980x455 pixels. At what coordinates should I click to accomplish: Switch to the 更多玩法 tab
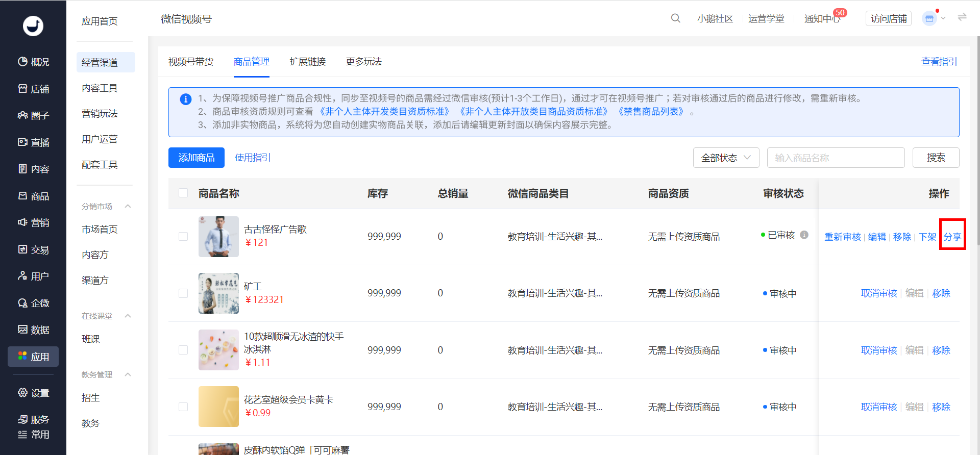pyautogui.click(x=364, y=62)
